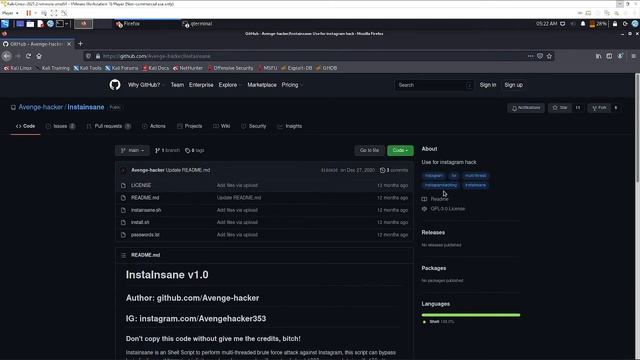640x360 pixels.
Task: Pause the VMware Player VM
Action: point(29,13)
